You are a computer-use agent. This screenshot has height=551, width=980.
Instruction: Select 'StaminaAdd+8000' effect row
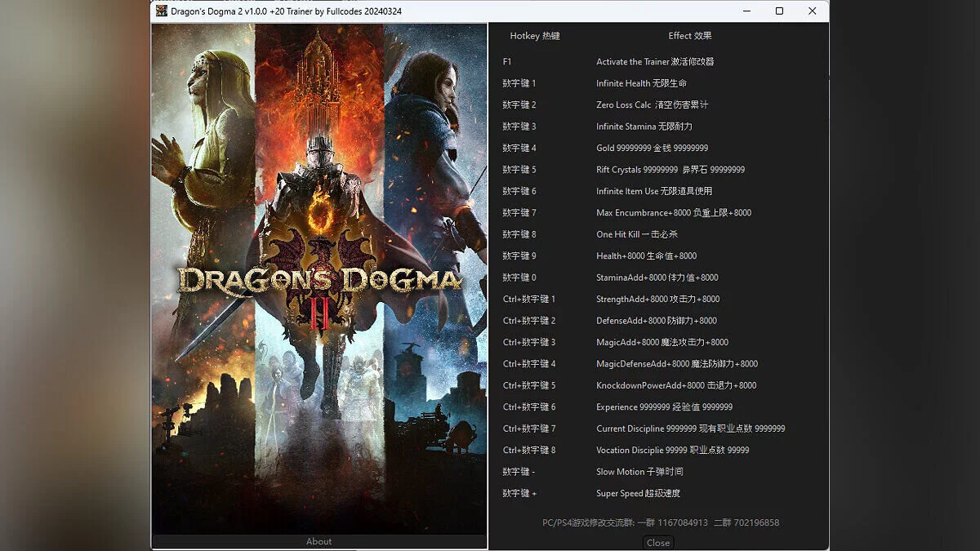657,278
